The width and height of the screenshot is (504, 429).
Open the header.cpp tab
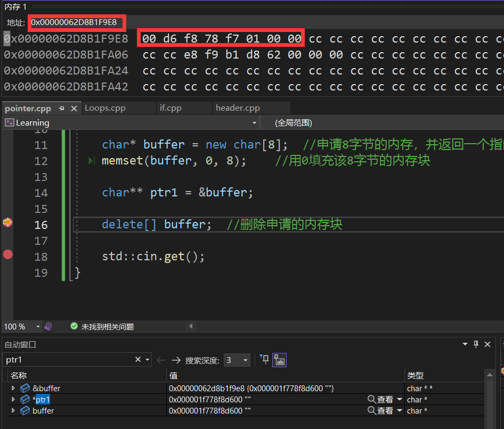pyautogui.click(x=238, y=108)
